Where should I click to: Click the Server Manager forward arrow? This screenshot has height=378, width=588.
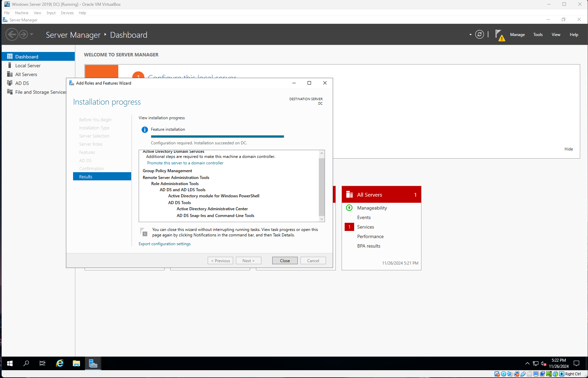coord(23,34)
